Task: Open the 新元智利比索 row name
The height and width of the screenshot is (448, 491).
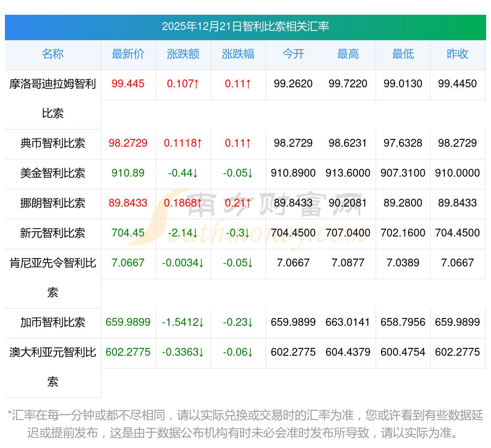Action: 53,233
